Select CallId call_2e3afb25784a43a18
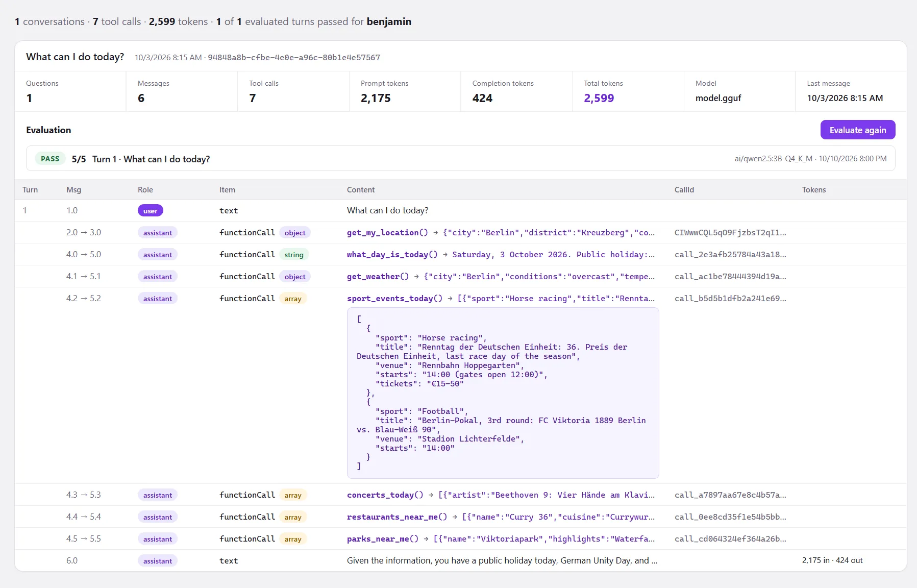 (x=730, y=254)
